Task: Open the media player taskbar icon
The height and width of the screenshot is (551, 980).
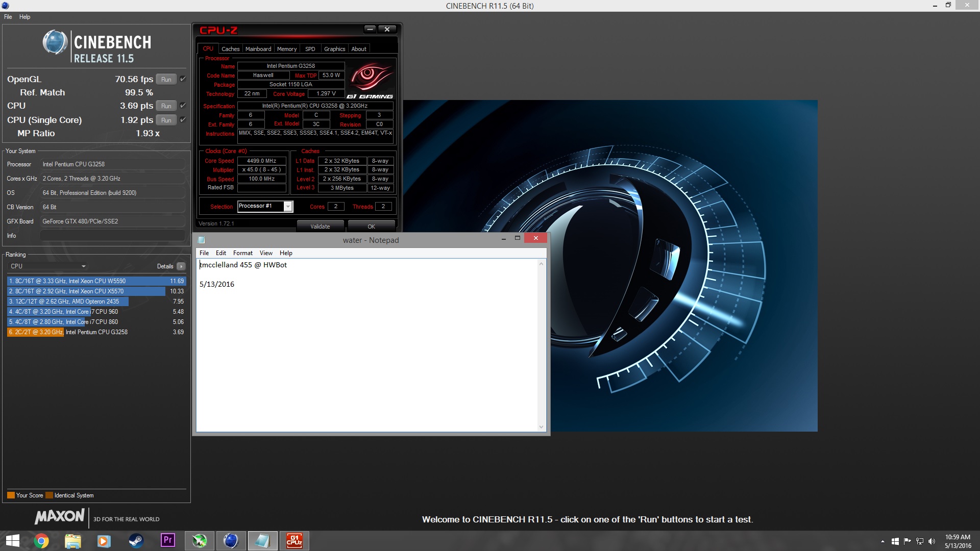Action: [104, 541]
